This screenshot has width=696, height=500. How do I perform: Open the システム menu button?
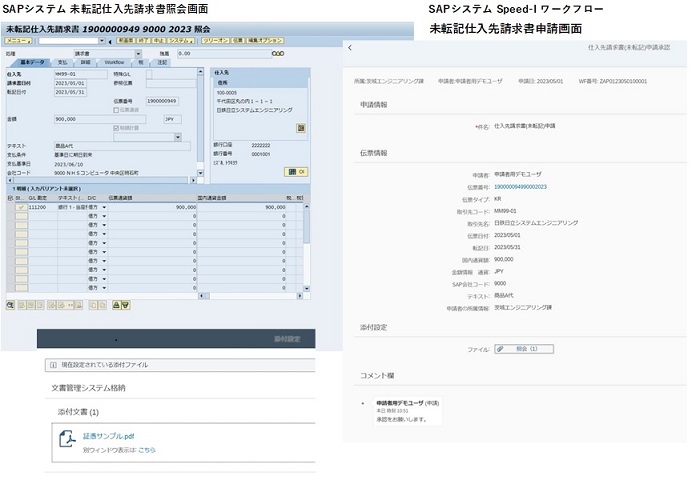[181, 41]
